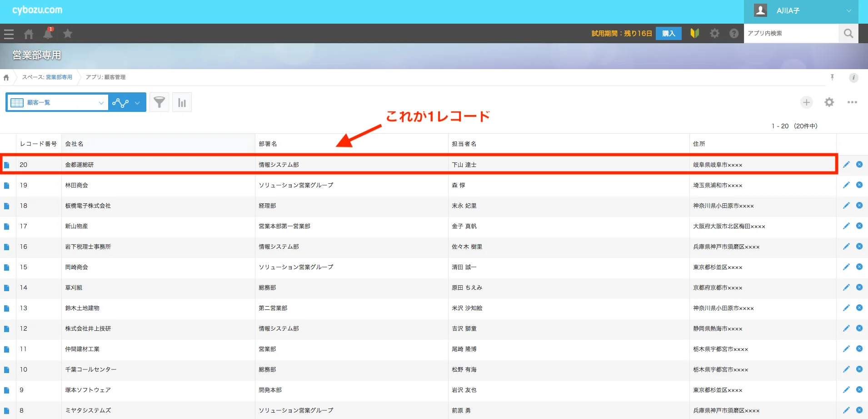Open the help question mark icon
The image size is (868, 419).
733,33
